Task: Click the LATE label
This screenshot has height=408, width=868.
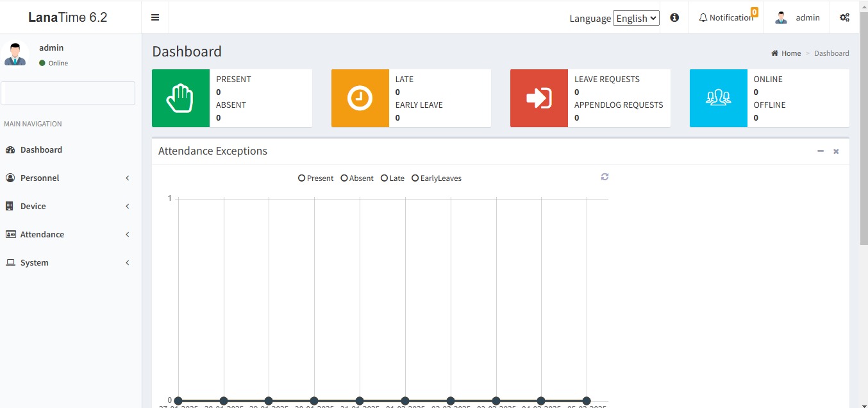Action: point(405,79)
